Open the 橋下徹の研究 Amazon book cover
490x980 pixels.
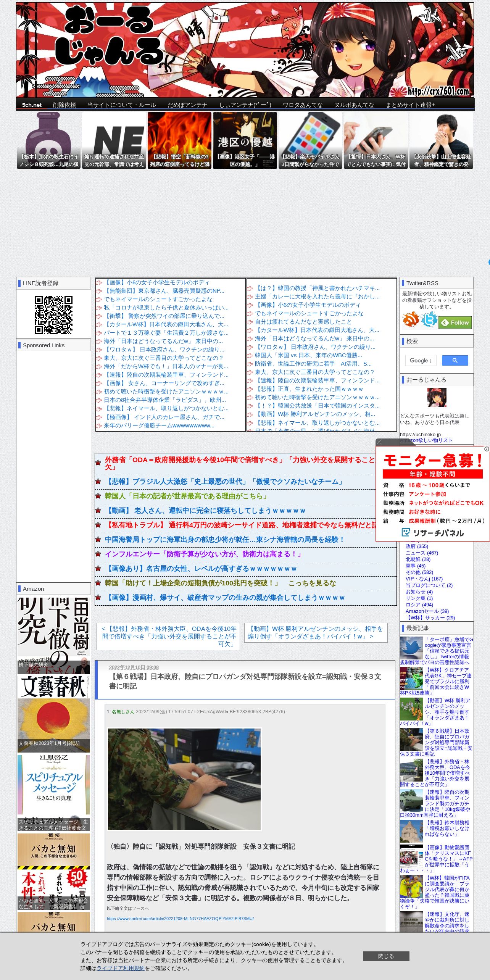pyautogui.click(x=54, y=635)
